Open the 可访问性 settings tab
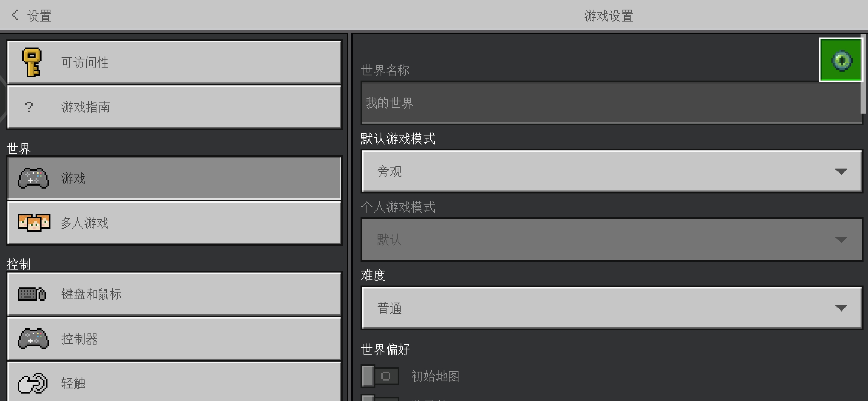Image resolution: width=868 pixels, height=401 pixels. pyautogui.click(x=174, y=62)
